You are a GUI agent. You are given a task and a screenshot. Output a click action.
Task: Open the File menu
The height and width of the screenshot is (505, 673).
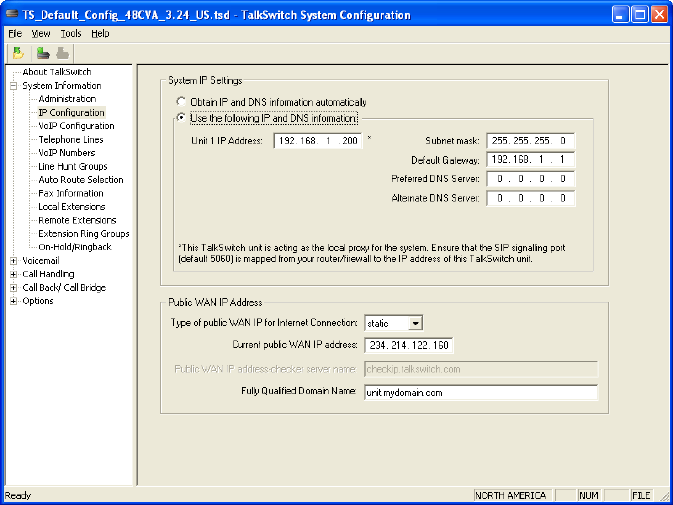click(15, 33)
